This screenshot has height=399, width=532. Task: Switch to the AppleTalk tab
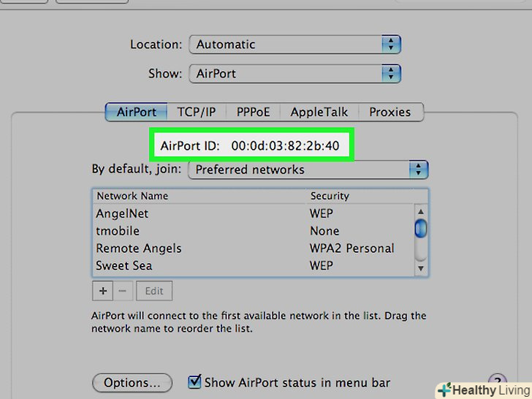[319, 112]
